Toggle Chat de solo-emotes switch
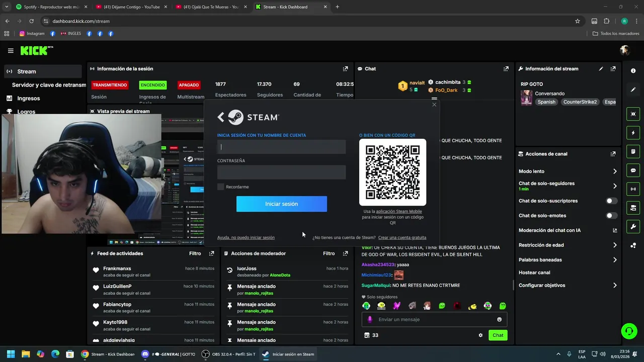This screenshot has height=362, width=644. (611, 216)
